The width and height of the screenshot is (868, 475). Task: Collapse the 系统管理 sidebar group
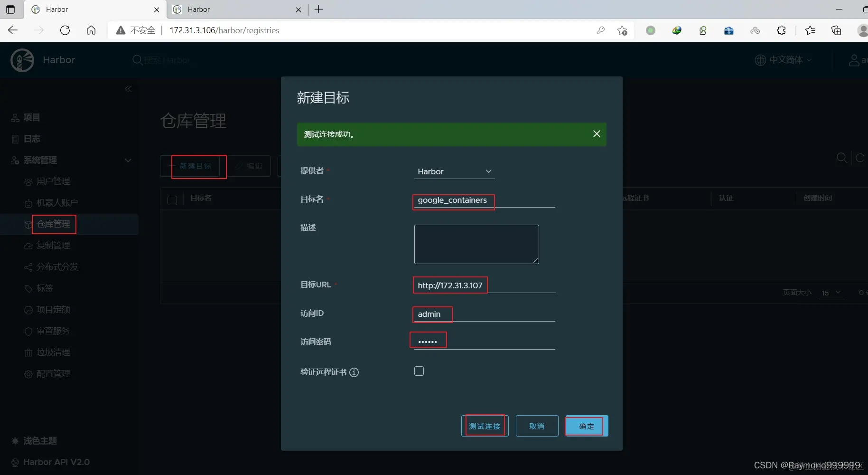tap(128, 161)
